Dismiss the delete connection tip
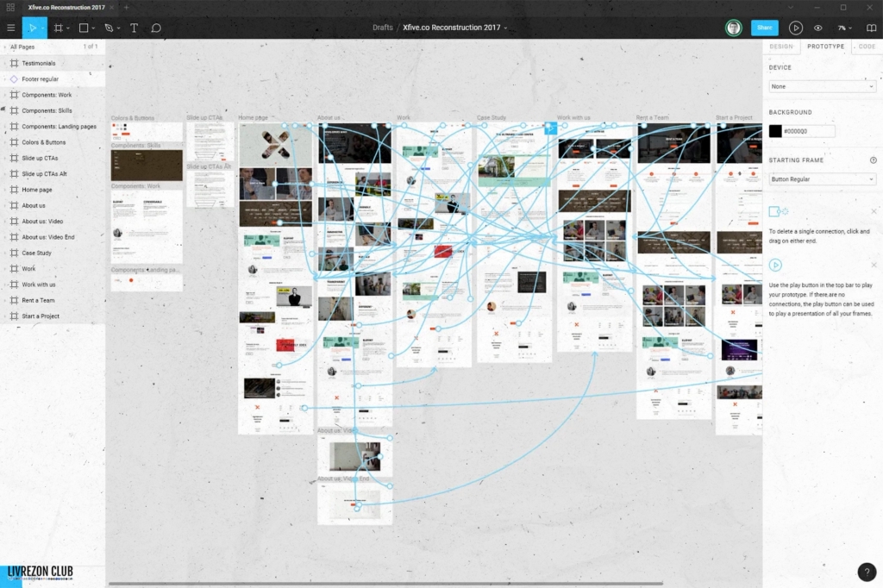Image resolution: width=883 pixels, height=588 pixels. click(x=874, y=211)
